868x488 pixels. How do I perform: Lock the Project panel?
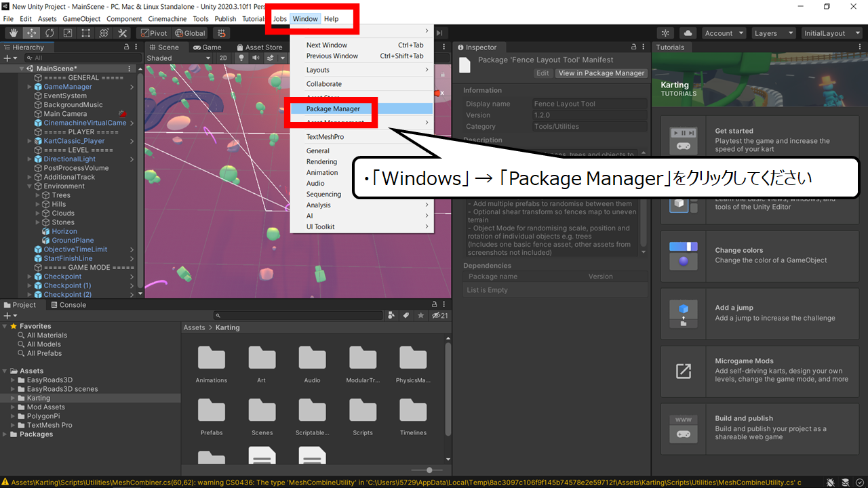[x=434, y=305]
